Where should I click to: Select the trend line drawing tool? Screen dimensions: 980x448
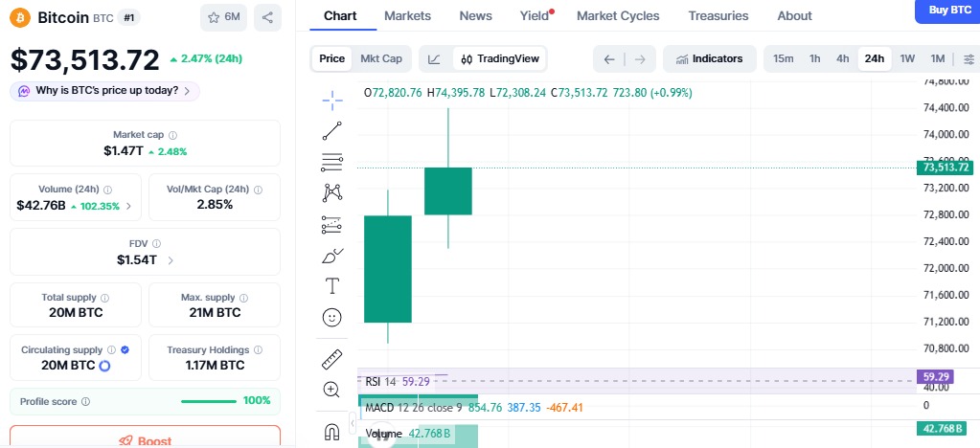click(x=332, y=131)
